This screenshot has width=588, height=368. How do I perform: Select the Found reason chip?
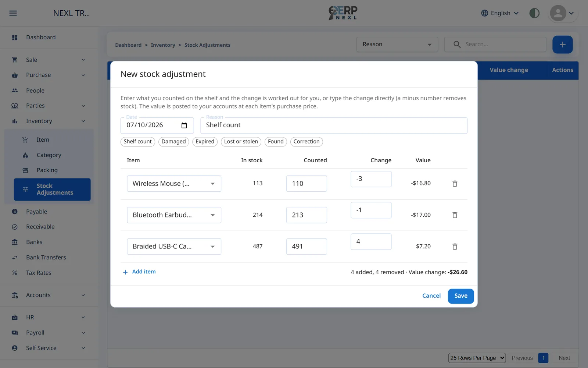276,142
